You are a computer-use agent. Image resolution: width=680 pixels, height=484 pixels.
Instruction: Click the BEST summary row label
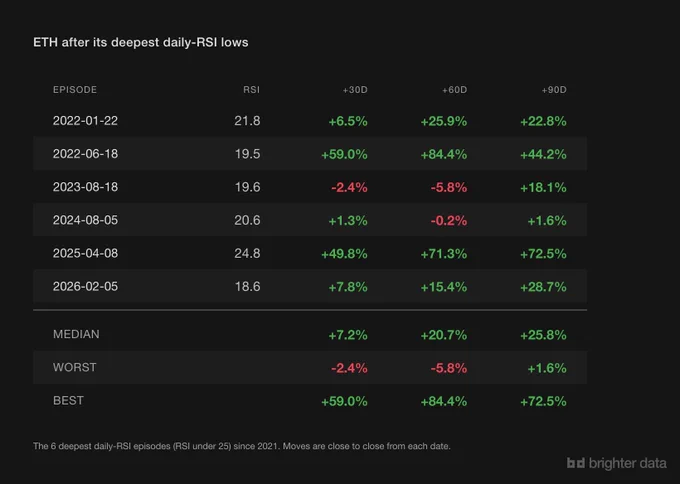point(69,400)
